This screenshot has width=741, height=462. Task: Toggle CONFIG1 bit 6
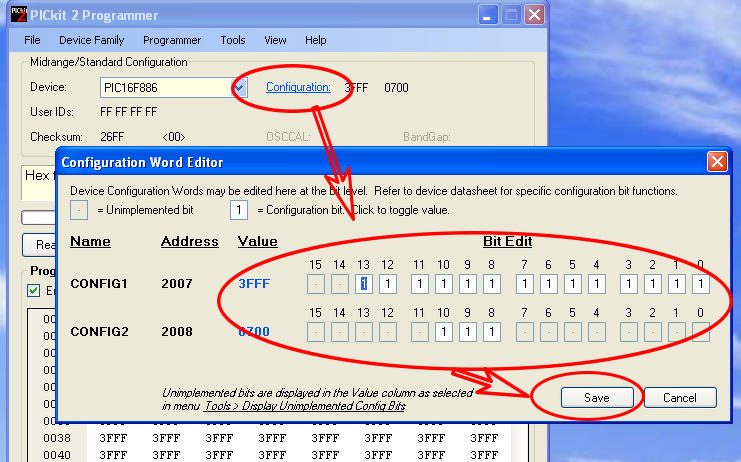549,284
